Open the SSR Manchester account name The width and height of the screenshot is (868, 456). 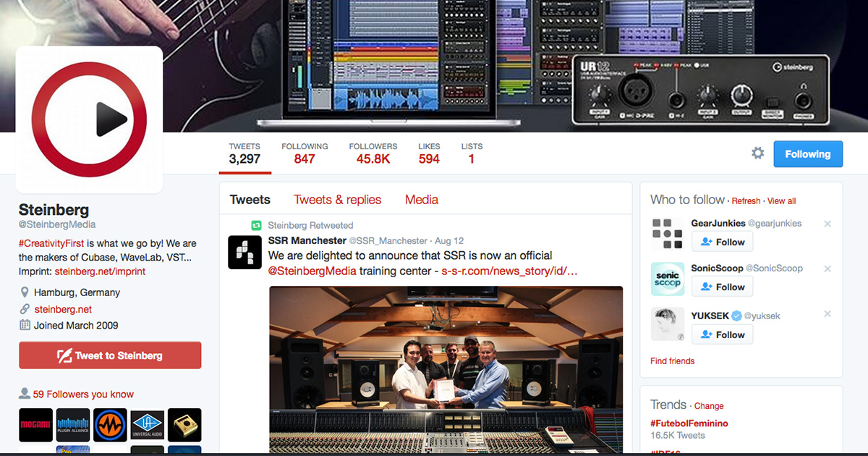click(x=307, y=240)
